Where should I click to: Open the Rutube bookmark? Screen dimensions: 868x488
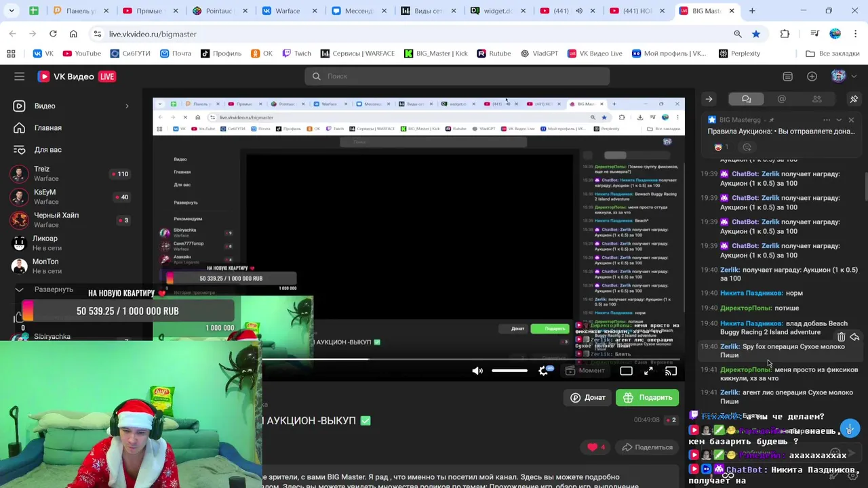pyautogui.click(x=494, y=54)
